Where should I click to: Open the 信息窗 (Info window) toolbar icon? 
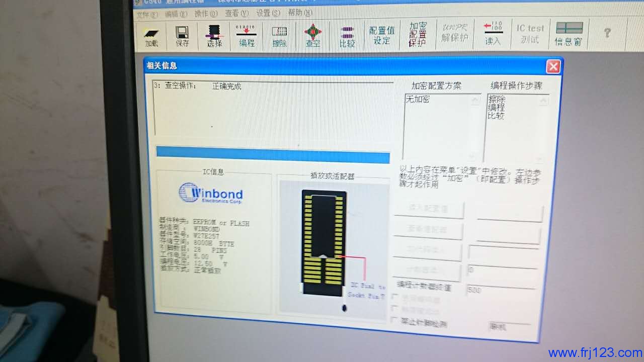coord(569,34)
